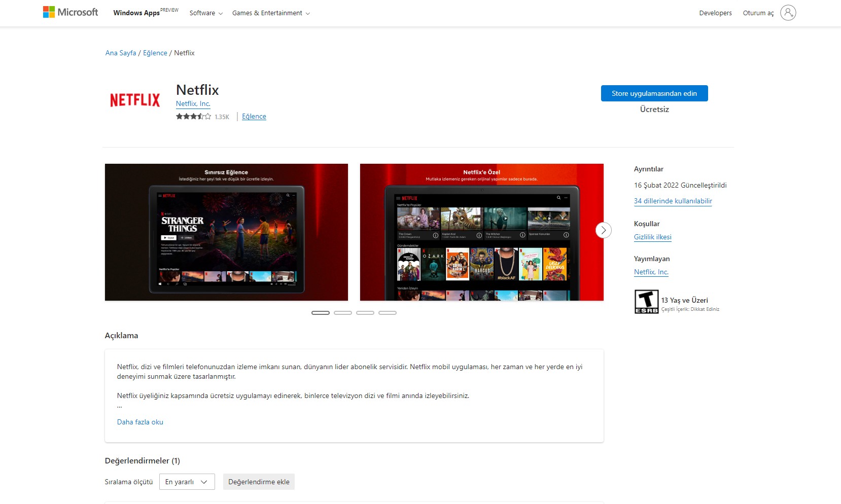The width and height of the screenshot is (841, 504).
Task: Click the Açıklama heading
Action: click(121, 336)
